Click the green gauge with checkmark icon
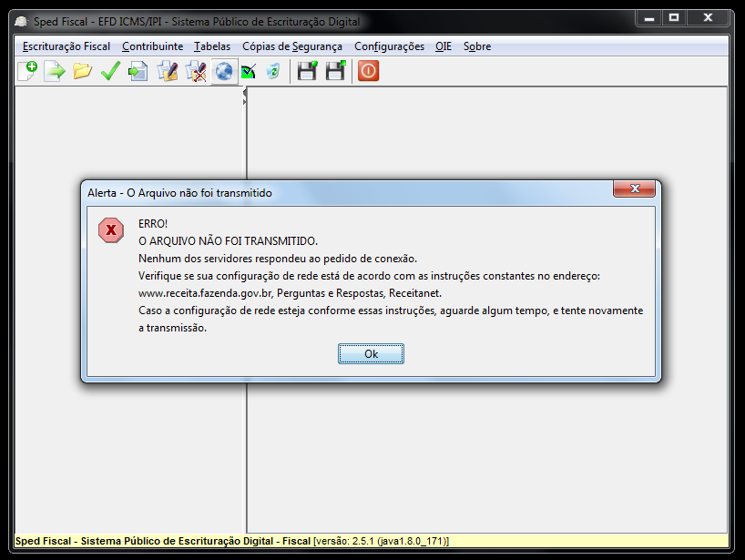The width and height of the screenshot is (745, 560). point(249,72)
